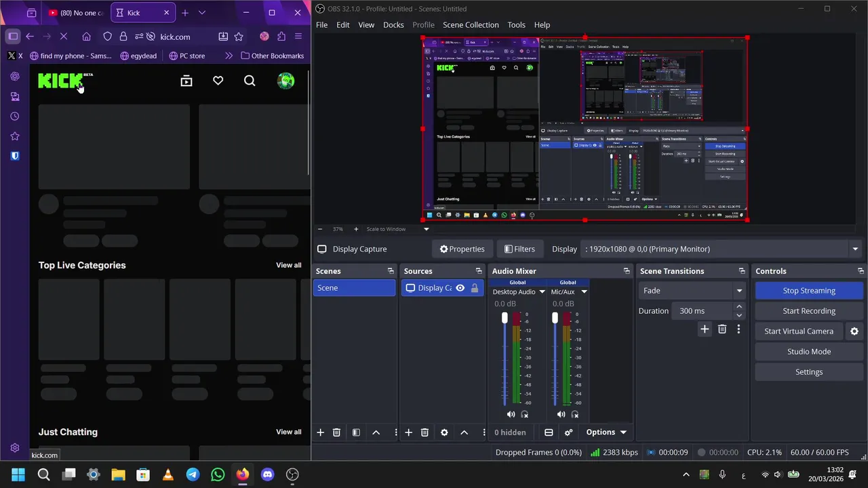Pop out the Audio Mixer dock
Image resolution: width=868 pixels, height=488 pixels.
point(627,271)
